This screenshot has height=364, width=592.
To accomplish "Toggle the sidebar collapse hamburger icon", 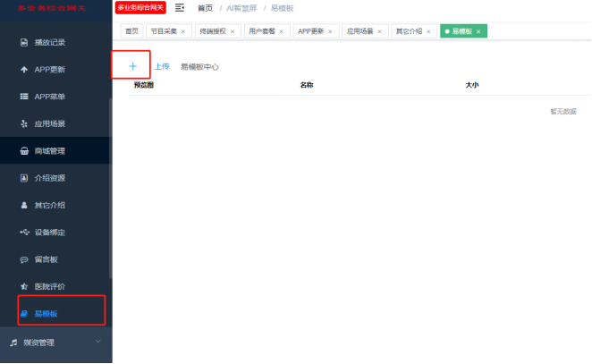I will click(x=180, y=8).
